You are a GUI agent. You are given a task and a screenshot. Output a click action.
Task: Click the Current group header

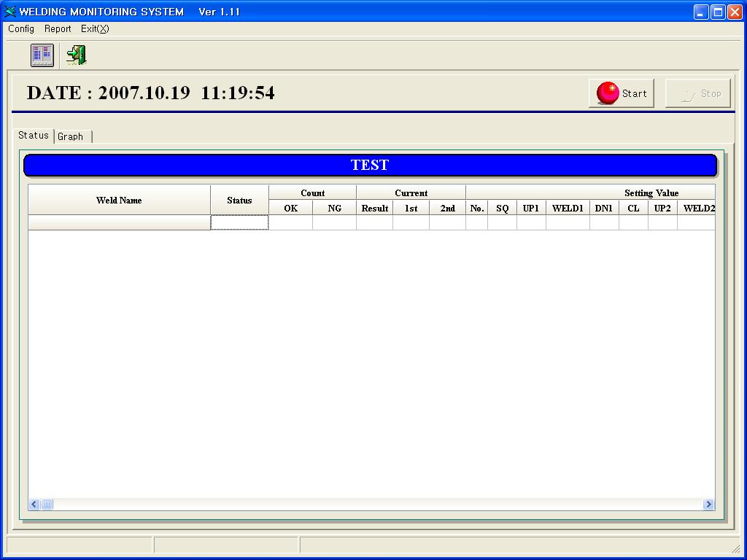point(411,192)
